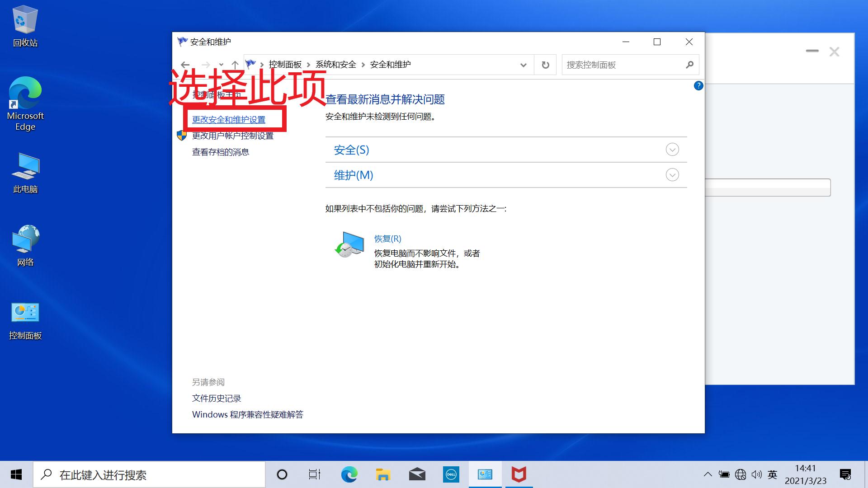The image size is (868, 488).
Task: Click the blue help question mark icon
Action: click(x=698, y=85)
